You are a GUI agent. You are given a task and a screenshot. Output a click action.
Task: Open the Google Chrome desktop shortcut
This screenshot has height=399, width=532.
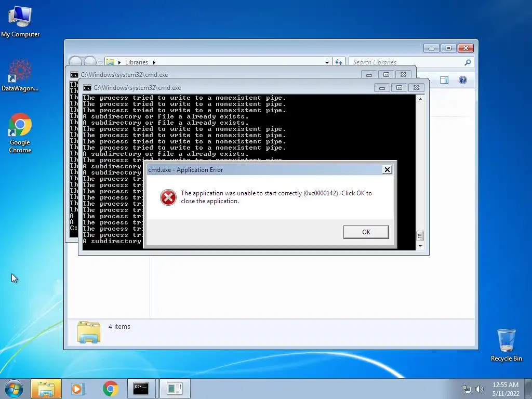click(x=20, y=134)
